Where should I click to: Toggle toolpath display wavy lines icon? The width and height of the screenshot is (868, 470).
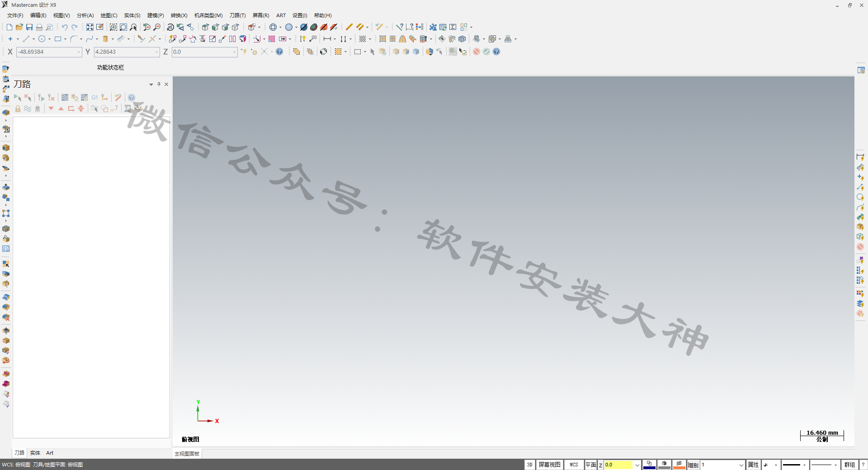(28, 109)
